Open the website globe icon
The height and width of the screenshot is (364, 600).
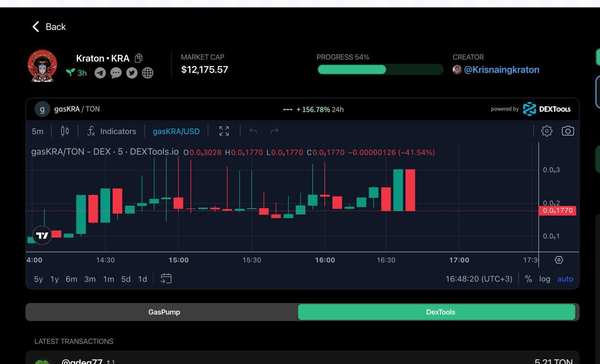tap(148, 73)
